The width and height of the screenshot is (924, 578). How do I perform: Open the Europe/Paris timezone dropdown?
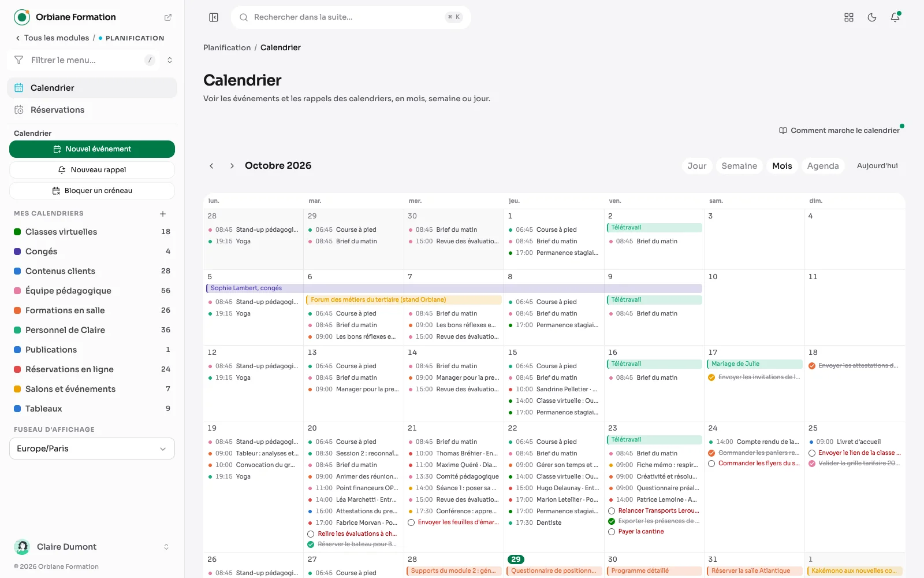92,449
